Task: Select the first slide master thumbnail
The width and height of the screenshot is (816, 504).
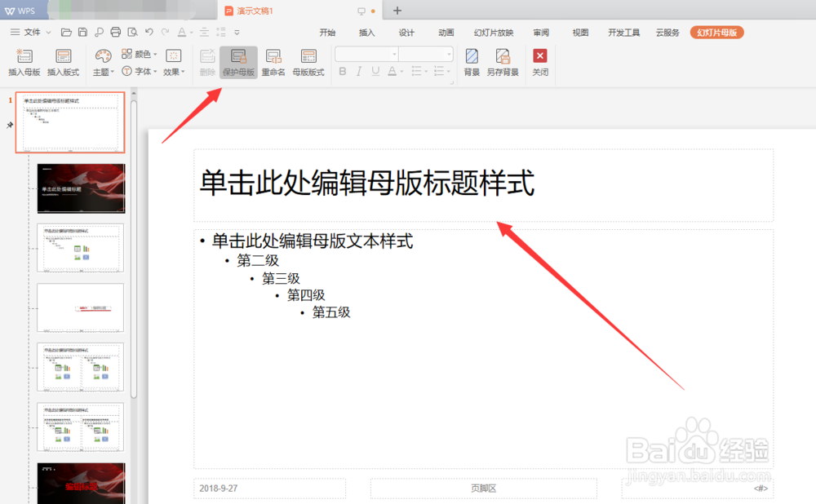Action: click(x=70, y=122)
